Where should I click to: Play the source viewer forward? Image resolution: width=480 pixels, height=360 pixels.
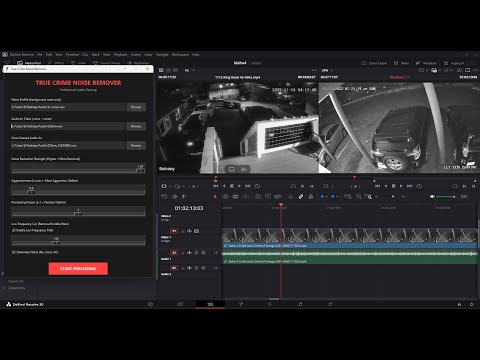(x=239, y=186)
